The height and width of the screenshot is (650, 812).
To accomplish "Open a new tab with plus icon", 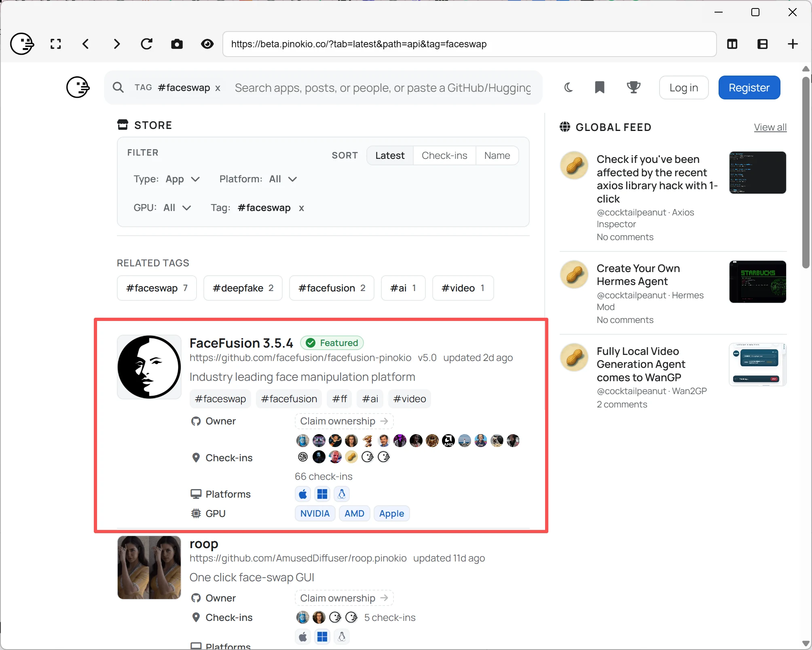I will (793, 44).
